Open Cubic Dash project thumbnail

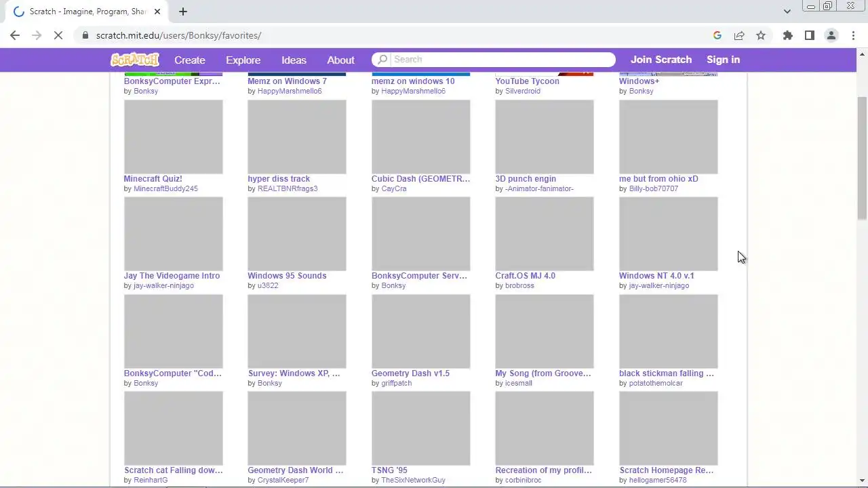pyautogui.click(x=420, y=136)
